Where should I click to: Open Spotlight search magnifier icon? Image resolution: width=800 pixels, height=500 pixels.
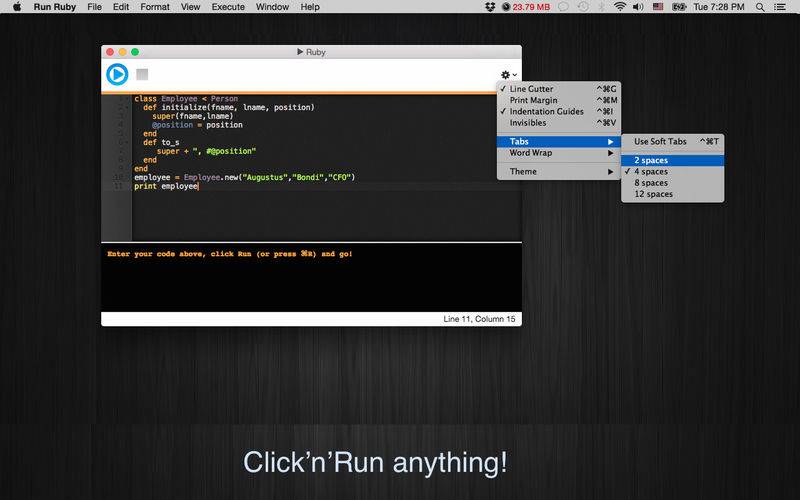[x=760, y=7]
